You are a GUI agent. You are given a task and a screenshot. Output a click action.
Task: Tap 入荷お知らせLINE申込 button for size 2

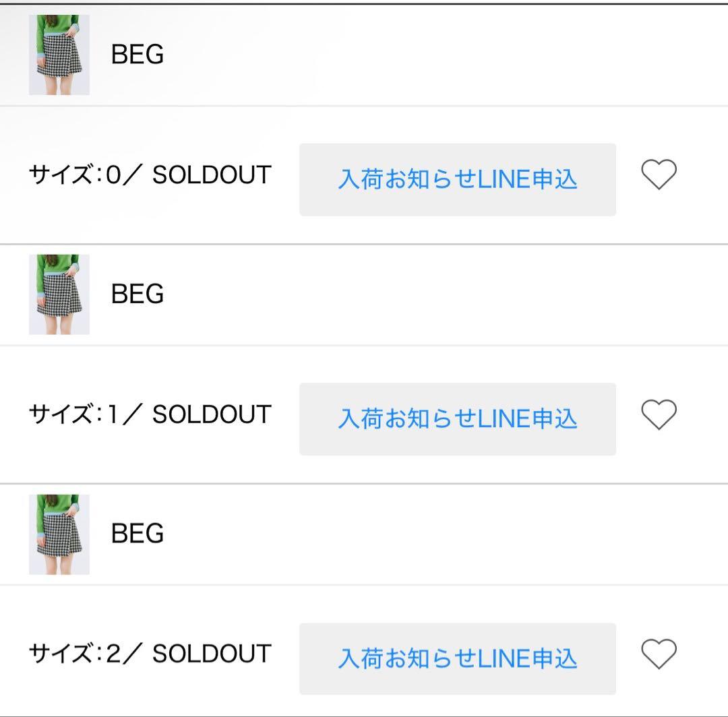458,658
